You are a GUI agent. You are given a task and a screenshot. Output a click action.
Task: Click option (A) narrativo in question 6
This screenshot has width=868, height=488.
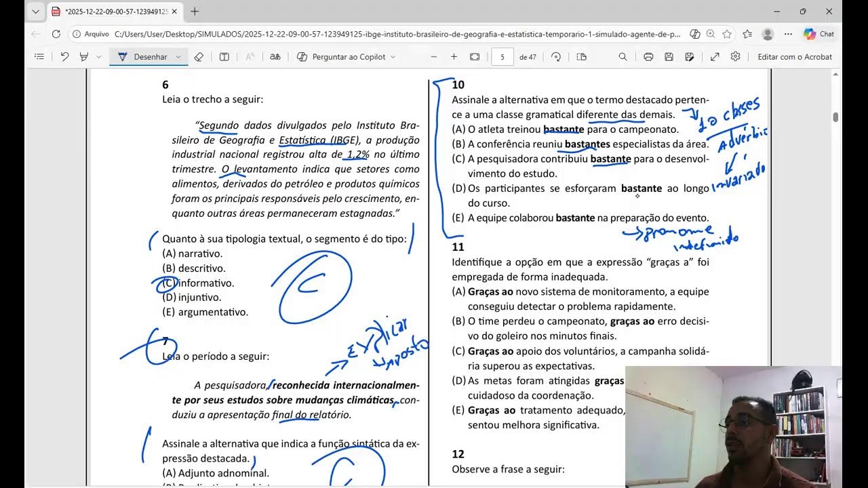[193, 253]
